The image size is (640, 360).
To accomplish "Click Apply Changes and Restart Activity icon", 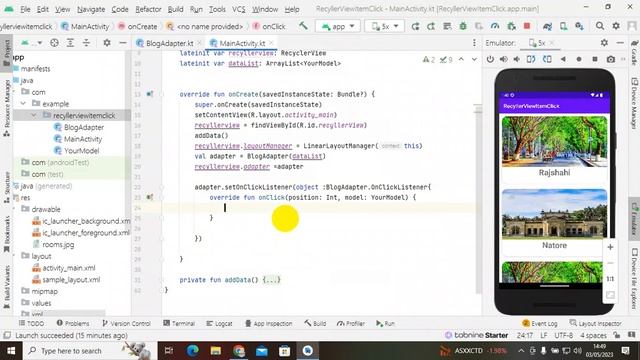I will [415, 26].
